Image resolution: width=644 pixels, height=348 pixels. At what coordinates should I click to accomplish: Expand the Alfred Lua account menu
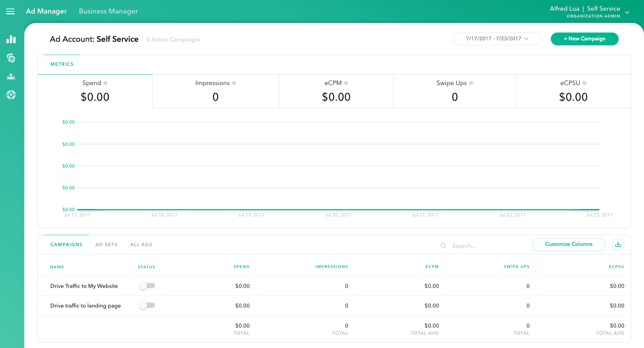click(x=627, y=13)
